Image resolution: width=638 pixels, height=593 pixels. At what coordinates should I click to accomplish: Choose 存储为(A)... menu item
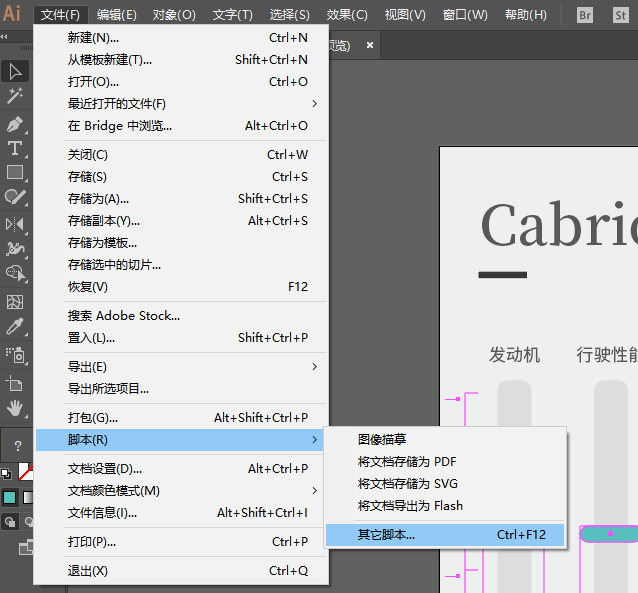coord(181,199)
